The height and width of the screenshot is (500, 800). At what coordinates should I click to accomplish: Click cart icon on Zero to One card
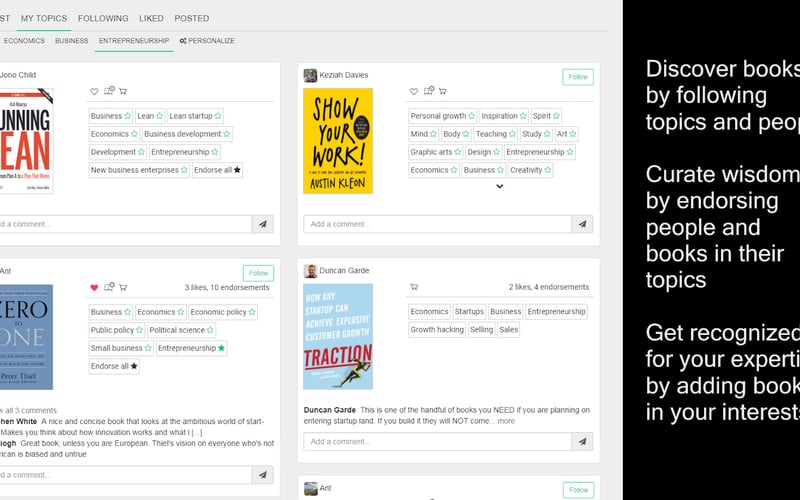tap(123, 287)
